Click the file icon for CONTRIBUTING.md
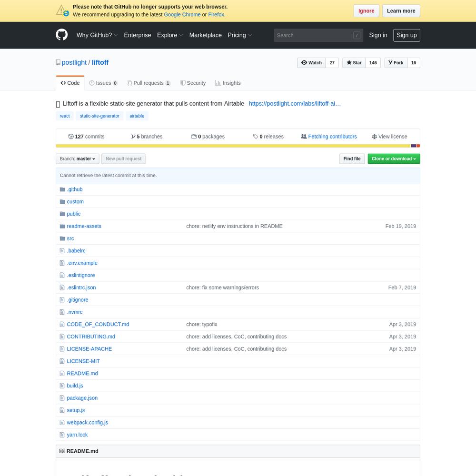 pos(62,337)
